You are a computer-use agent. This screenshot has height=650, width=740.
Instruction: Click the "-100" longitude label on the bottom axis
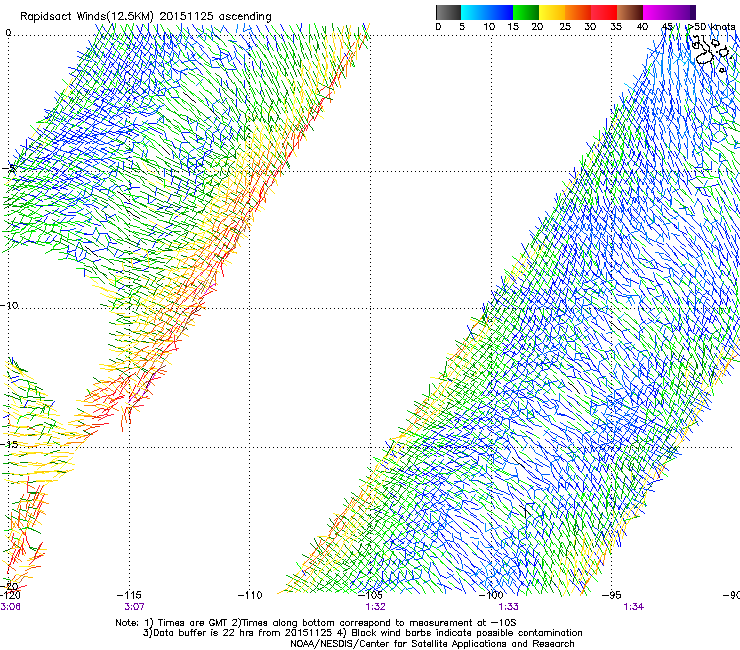point(491,595)
